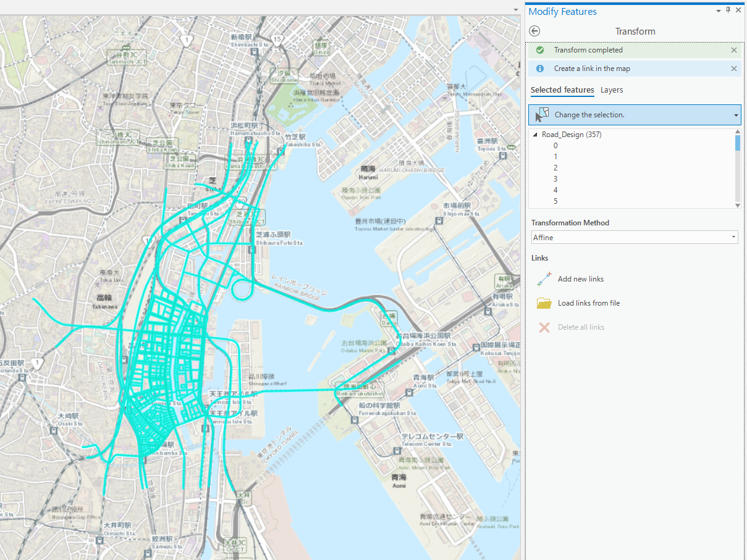Click the Delete all links red X icon
The image size is (747, 560).
[544, 327]
